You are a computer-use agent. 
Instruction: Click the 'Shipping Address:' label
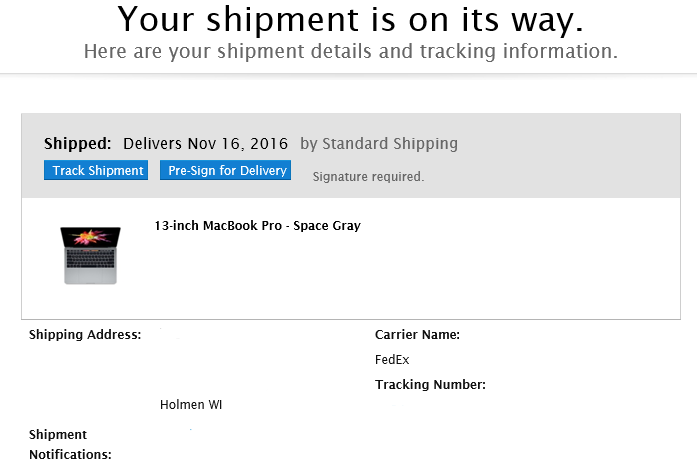[x=85, y=334]
